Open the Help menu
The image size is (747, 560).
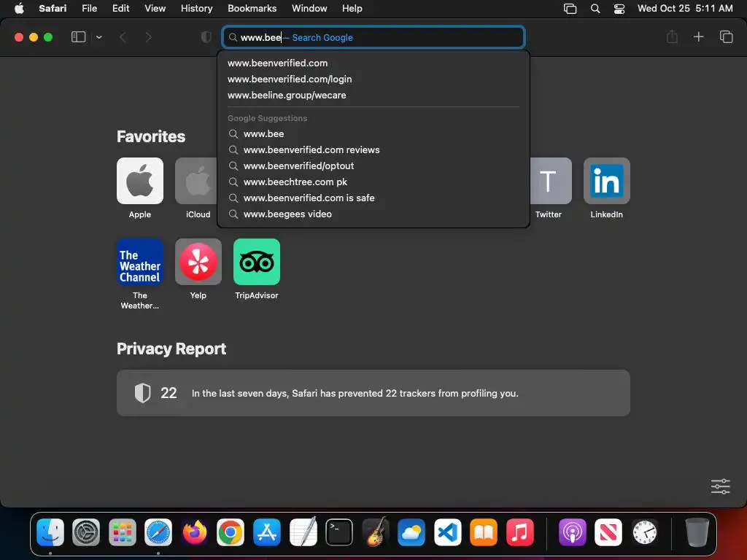[x=352, y=8]
